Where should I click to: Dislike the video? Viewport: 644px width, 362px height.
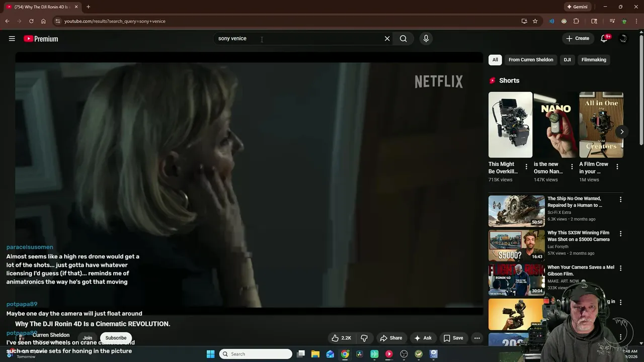click(x=364, y=338)
